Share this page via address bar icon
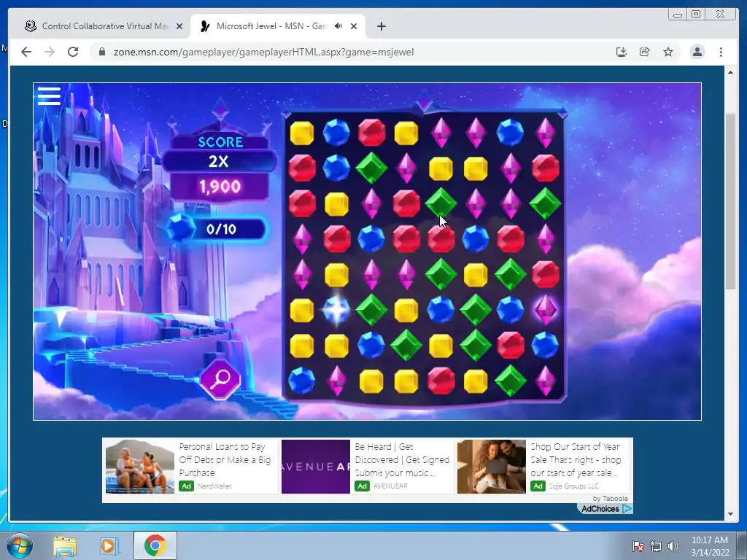 point(645,52)
